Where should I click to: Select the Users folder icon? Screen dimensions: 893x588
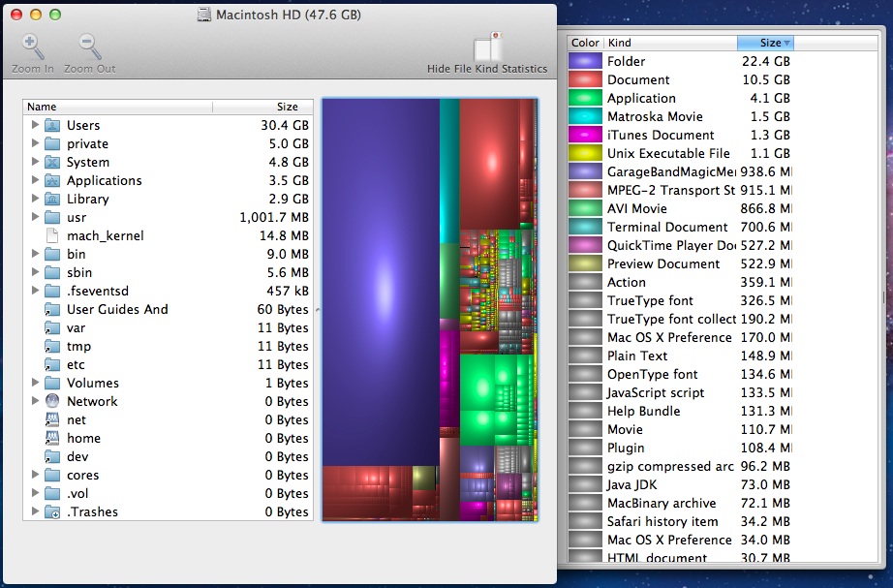click(x=52, y=125)
